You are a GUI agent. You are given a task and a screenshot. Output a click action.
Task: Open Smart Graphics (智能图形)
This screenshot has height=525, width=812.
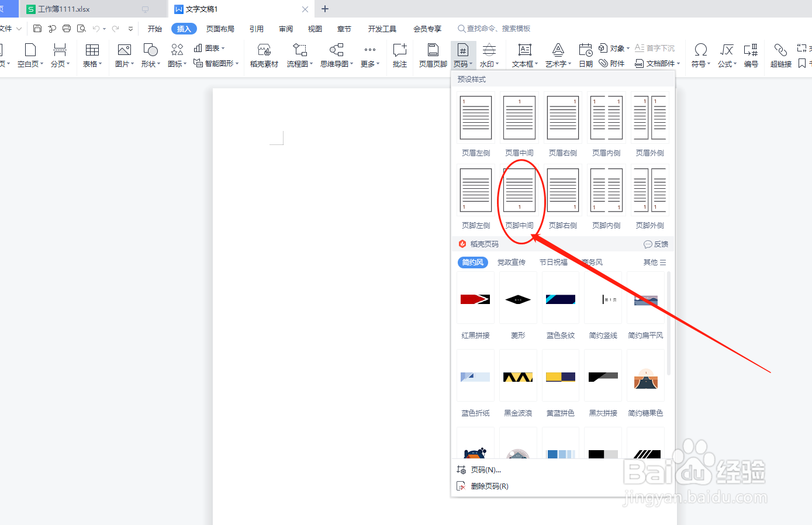pos(216,63)
